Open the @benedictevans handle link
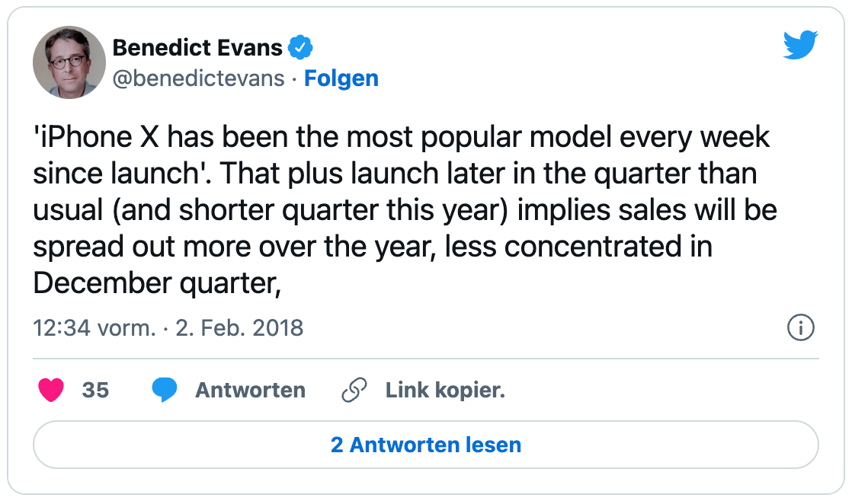 (x=198, y=78)
